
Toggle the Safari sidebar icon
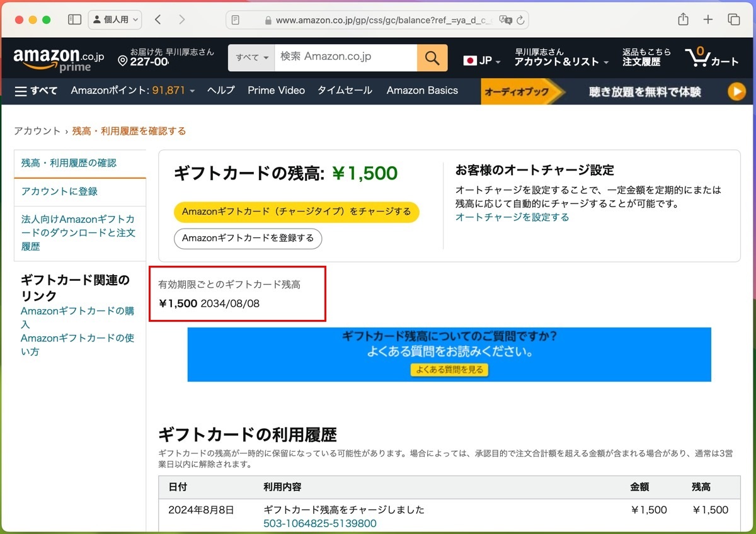click(x=74, y=20)
